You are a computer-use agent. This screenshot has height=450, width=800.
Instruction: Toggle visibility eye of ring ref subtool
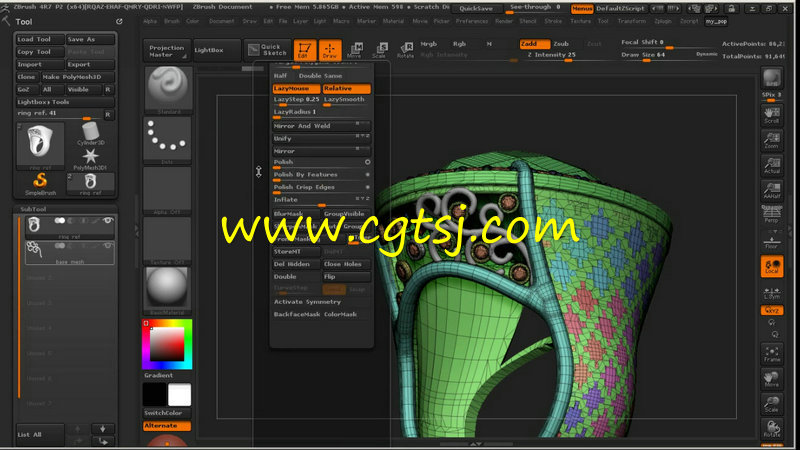tap(108, 220)
